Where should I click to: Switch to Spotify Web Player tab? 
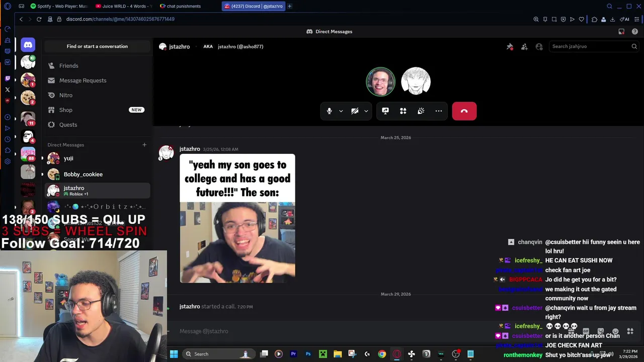coord(59,6)
